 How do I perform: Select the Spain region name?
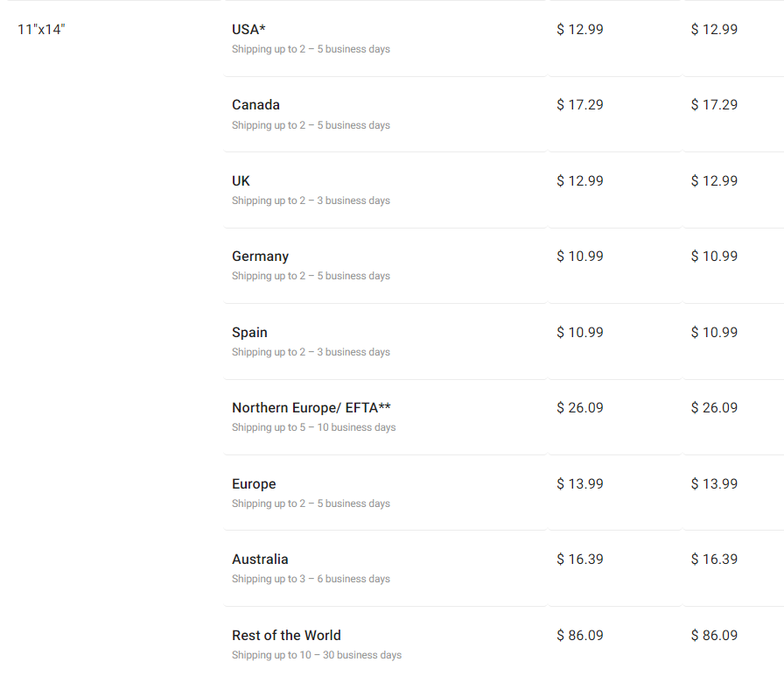click(249, 332)
